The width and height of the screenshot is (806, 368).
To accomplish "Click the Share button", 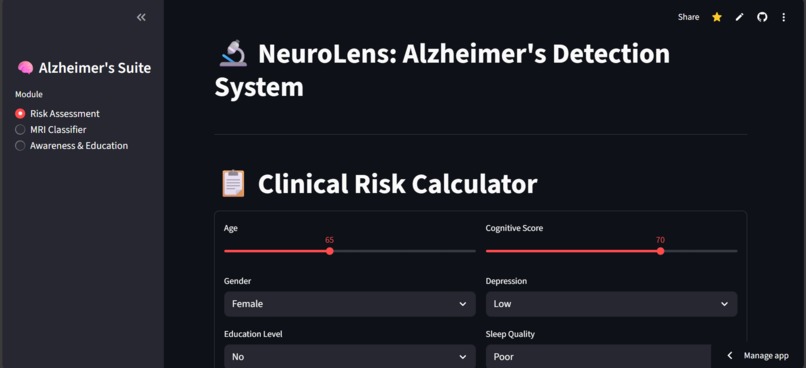I will [x=688, y=17].
